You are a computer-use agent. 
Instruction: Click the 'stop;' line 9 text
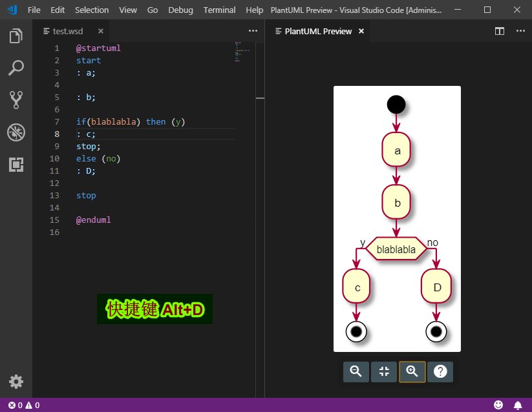point(89,147)
